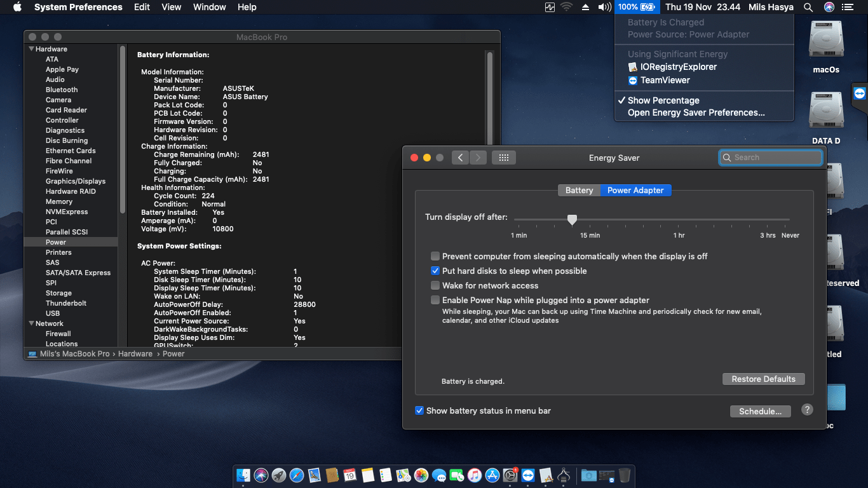Click Restore Defaults button
868x488 pixels.
[763, 379]
